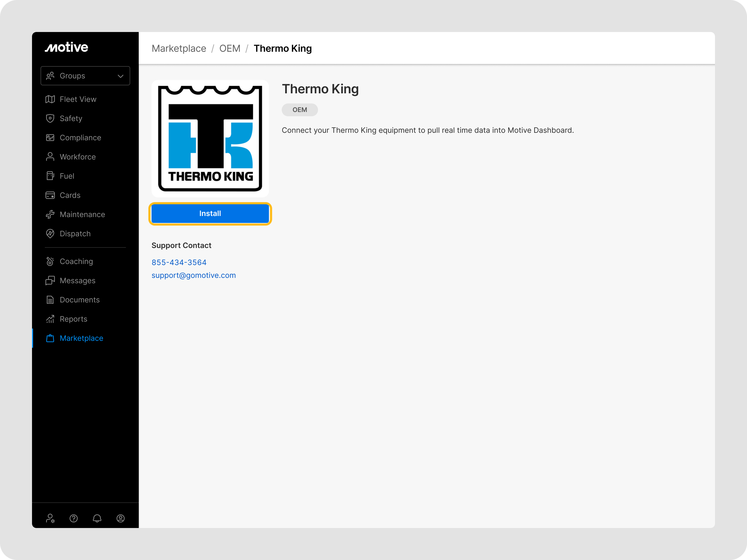Click the Cards credit card icon

[50, 195]
